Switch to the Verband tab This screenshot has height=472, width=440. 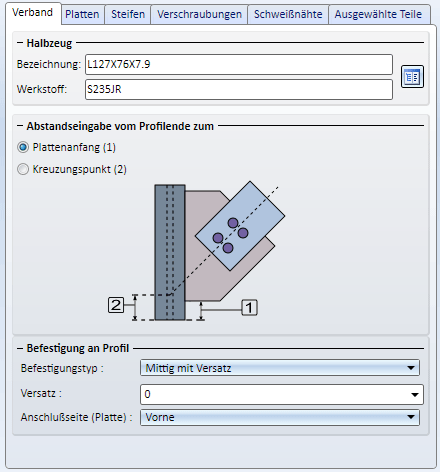tap(33, 13)
